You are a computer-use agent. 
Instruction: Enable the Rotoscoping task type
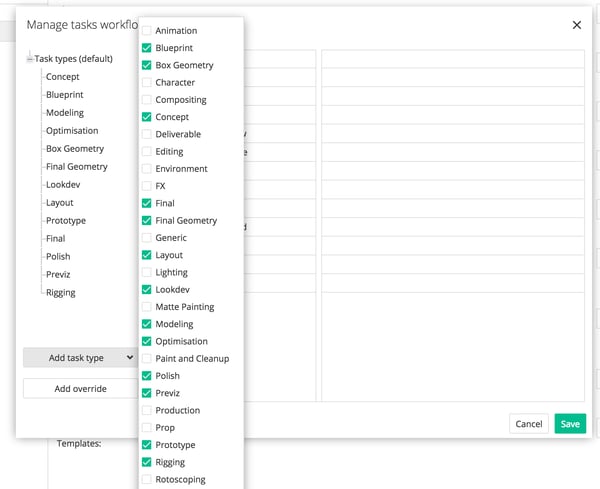click(x=147, y=479)
